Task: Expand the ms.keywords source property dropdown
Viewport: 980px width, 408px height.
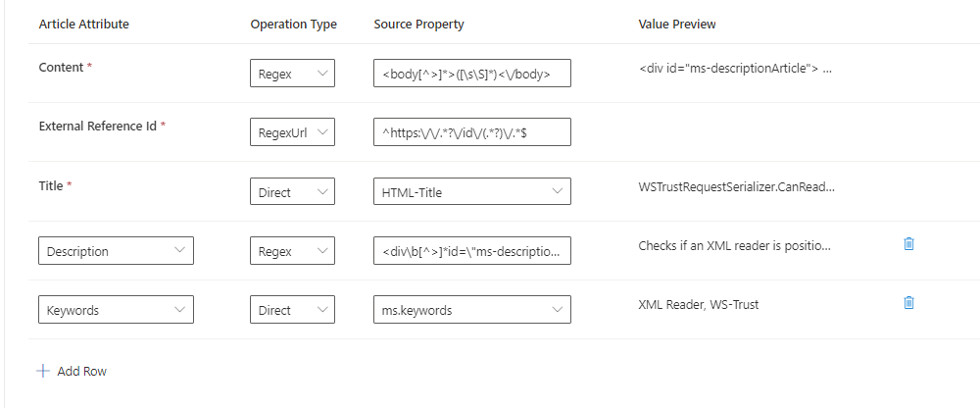Action: pyautogui.click(x=471, y=310)
